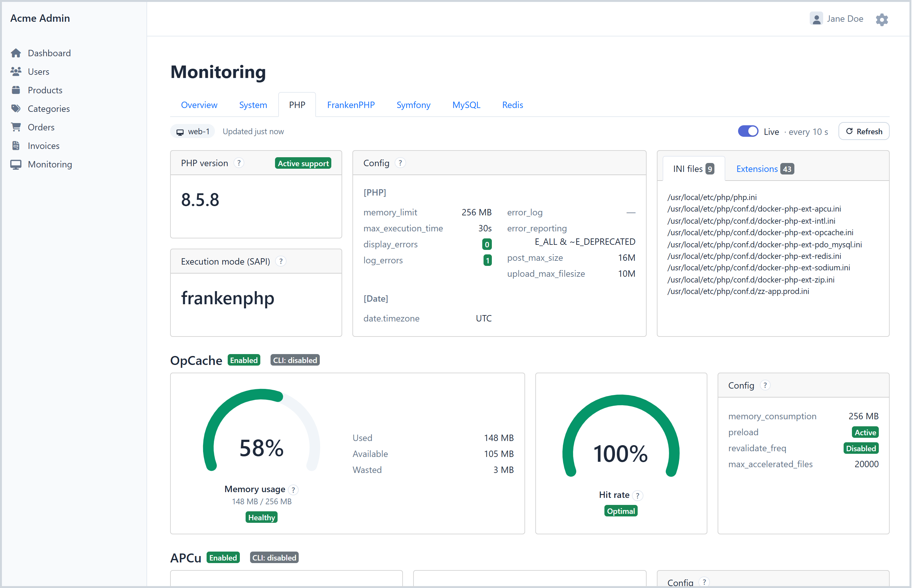
Task: Click the Dashboard home icon
Action: tap(16, 53)
